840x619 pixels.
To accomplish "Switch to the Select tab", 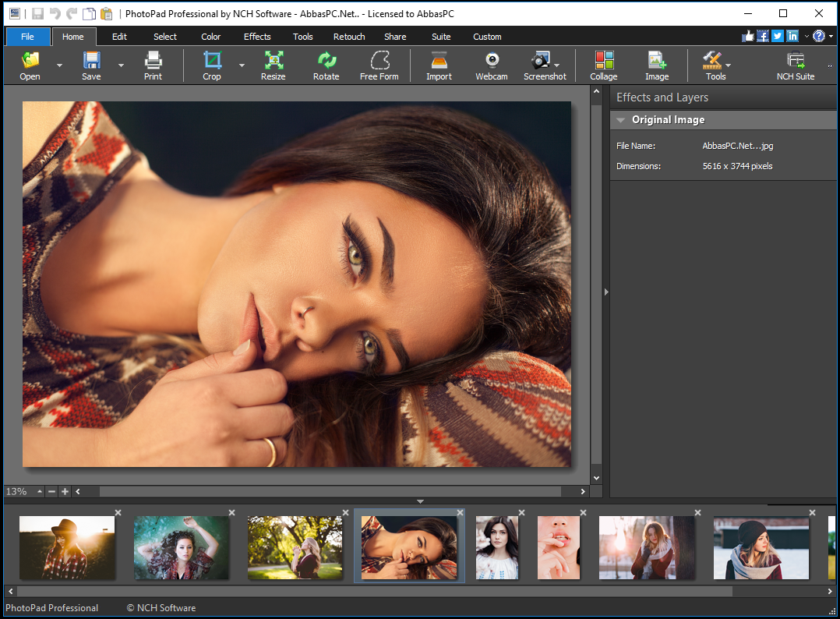I will [165, 37].
